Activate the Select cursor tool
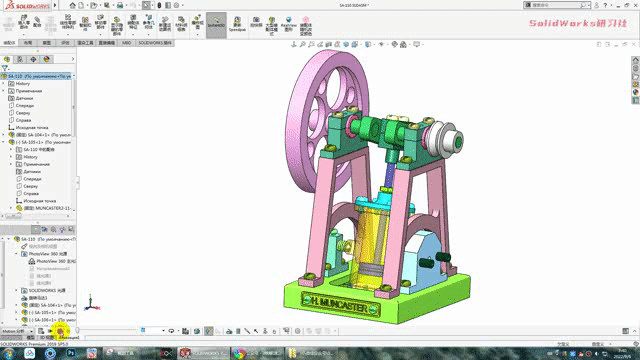The width and height of the screenshot is (640, 360). click(146, 5)
